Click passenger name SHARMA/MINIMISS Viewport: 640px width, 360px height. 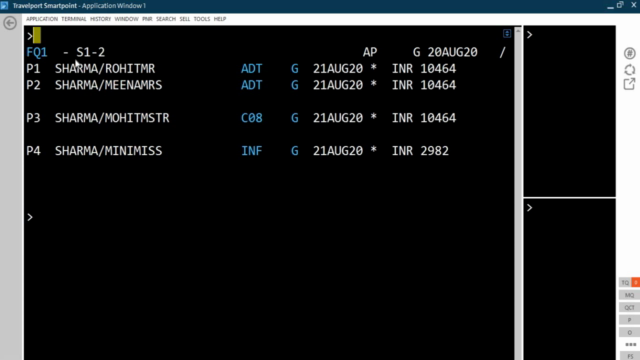(x=109, y=151)
